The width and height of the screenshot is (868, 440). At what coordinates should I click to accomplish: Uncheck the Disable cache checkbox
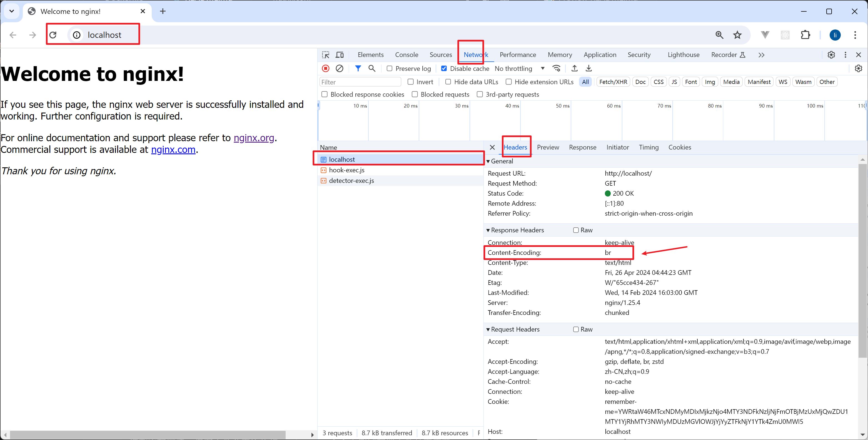click(444, 68)
